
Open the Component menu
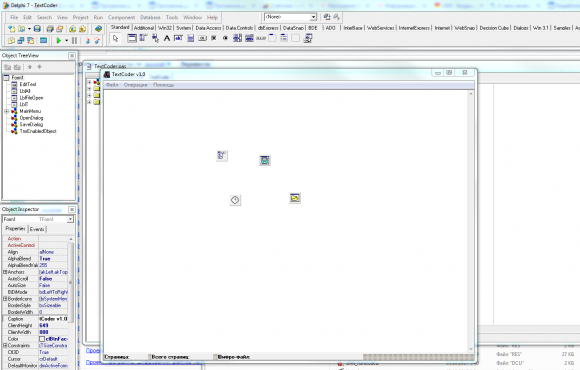[x=121, y=17]
